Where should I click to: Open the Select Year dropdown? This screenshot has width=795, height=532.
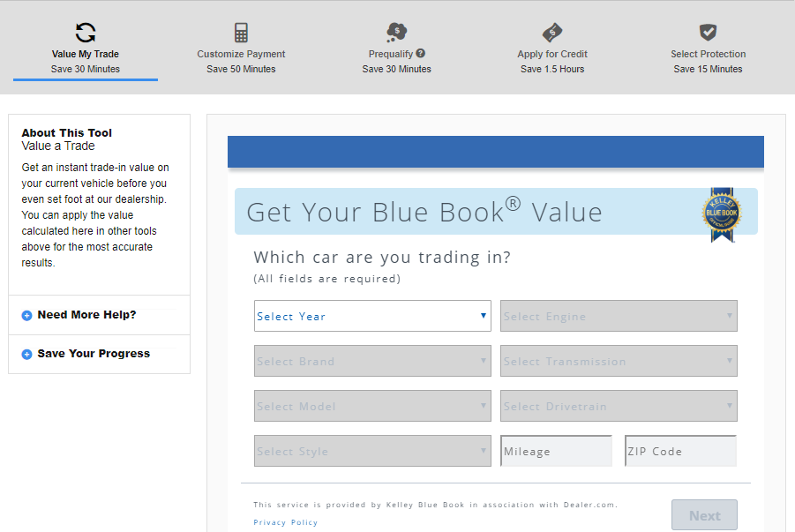point(372,316)
